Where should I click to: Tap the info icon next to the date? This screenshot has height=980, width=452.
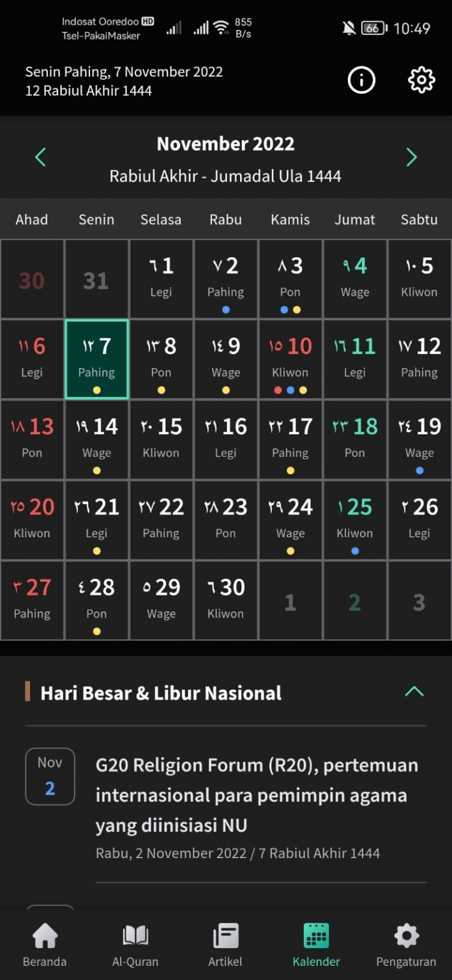click(x=361, y=80)
